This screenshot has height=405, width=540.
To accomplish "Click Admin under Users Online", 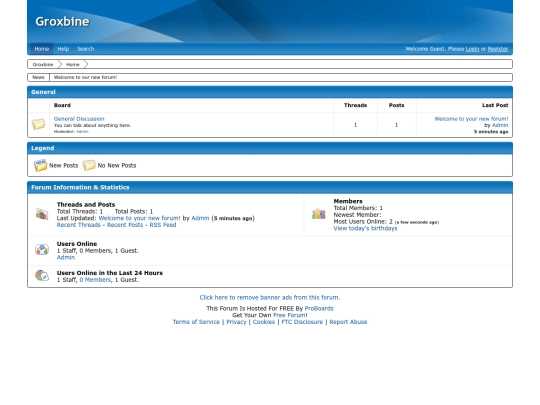I will (66, 257).
